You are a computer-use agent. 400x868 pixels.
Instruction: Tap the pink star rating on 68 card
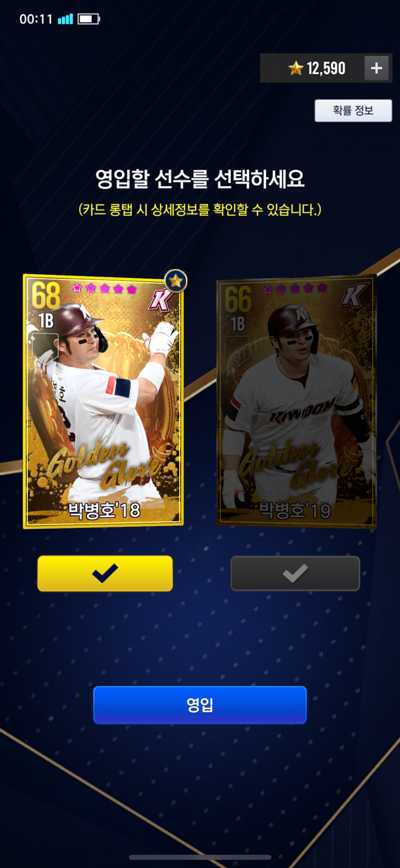coord(104,289)
